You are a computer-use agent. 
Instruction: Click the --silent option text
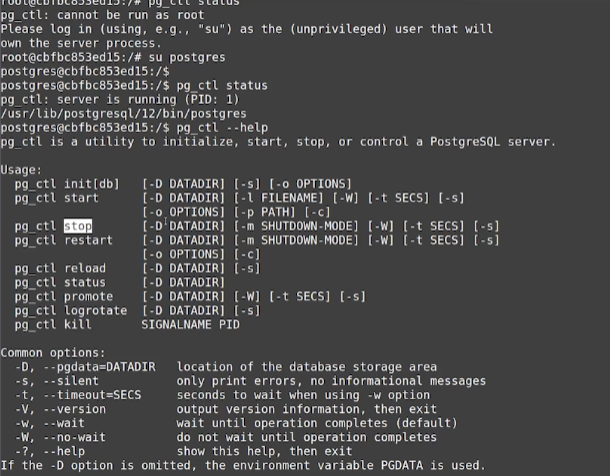[x=71, y=381]
